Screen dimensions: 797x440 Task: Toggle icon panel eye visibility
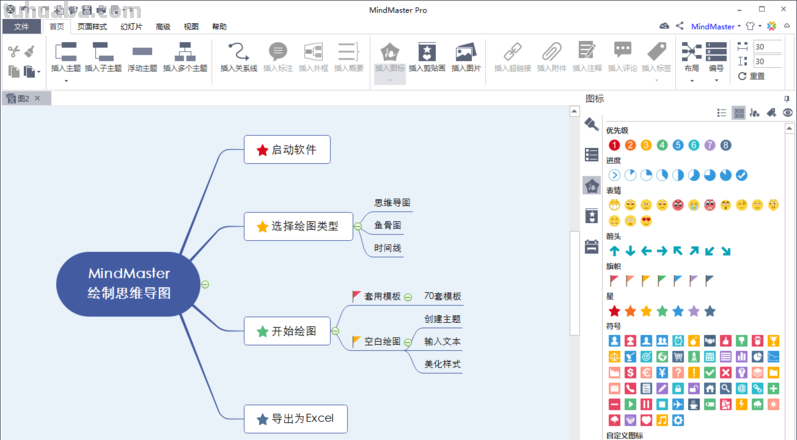[x=787, y=113]
